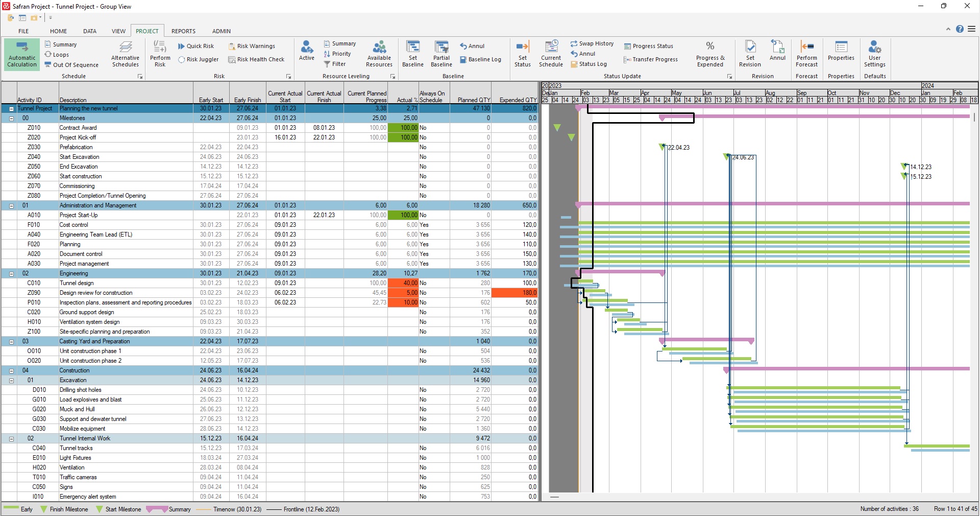Collapse the 04 Construction group
The width and height of the screenshot is (980, 516).
click(x=11, y=371)
